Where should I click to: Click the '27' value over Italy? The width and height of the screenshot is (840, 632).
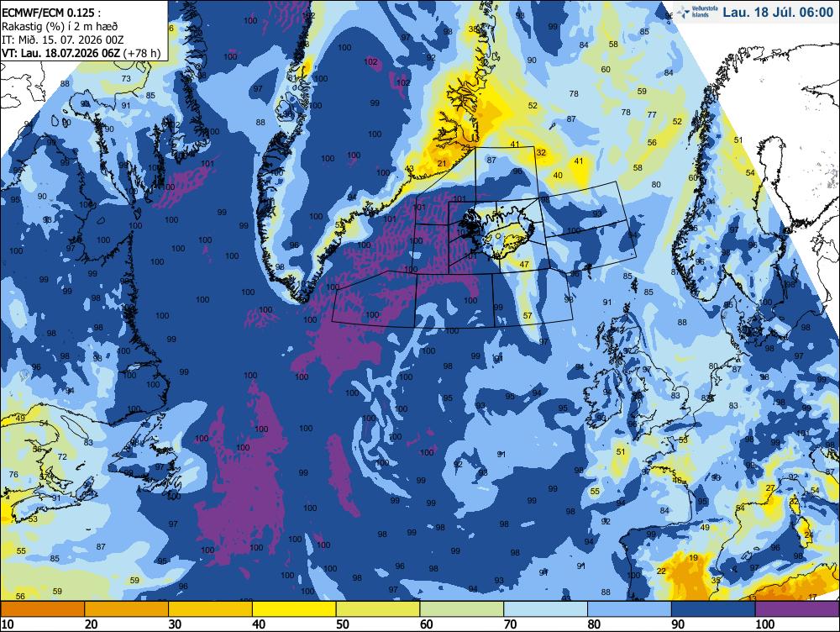[x=770, y=487]
